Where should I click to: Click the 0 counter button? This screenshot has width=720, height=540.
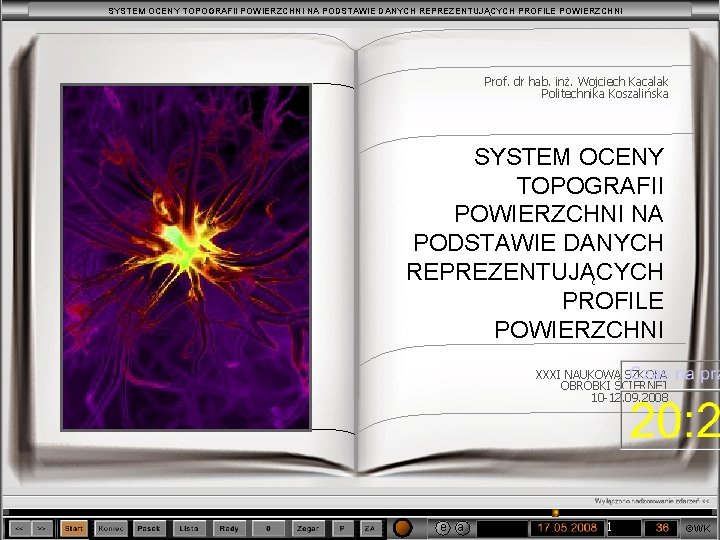click(x=269, y=529)
